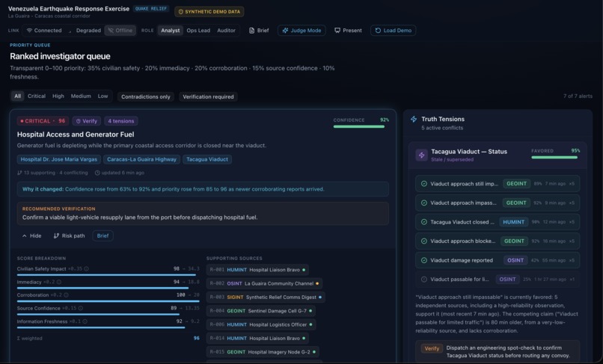The image size is (603, 364).
Task: Expand Tacagua Viaduct — Status tension card
Action: pyautogui.click(x=498, y=155)
